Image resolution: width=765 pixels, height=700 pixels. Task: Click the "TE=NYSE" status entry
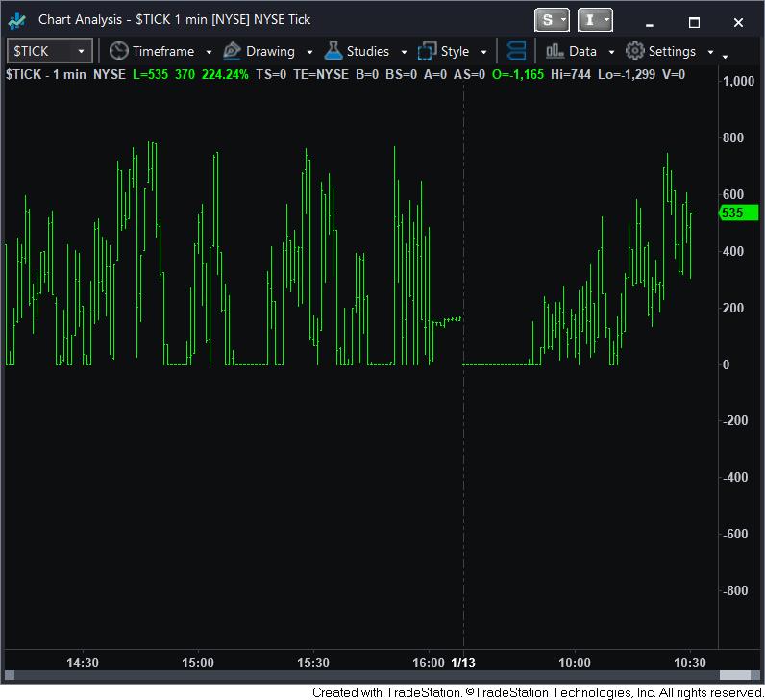pos(321,74)
